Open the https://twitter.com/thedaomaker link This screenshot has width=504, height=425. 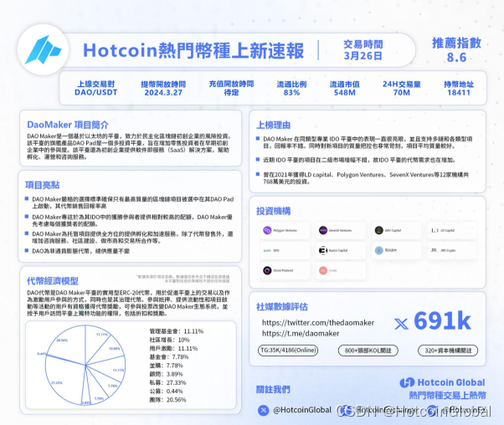click(318, 323)
